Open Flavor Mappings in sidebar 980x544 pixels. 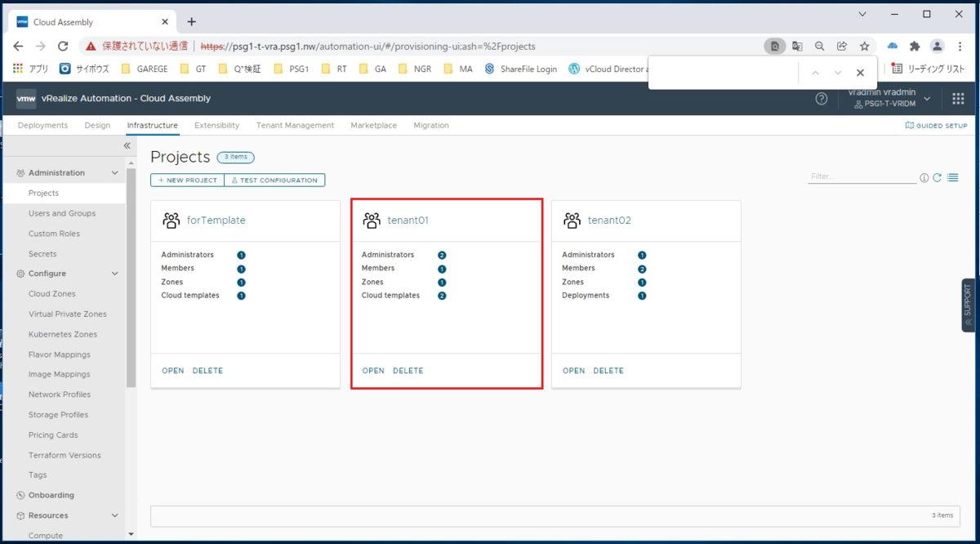pos(60,354)
